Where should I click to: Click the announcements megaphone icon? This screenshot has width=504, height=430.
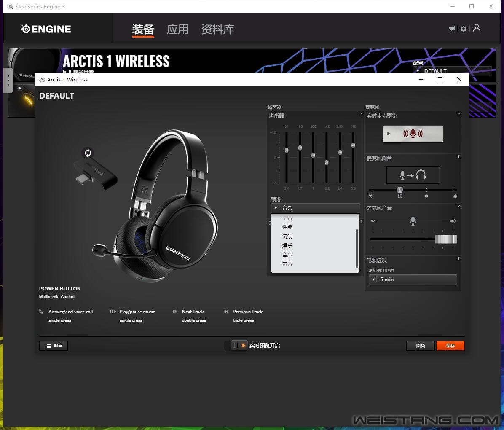tap(452, 29)
